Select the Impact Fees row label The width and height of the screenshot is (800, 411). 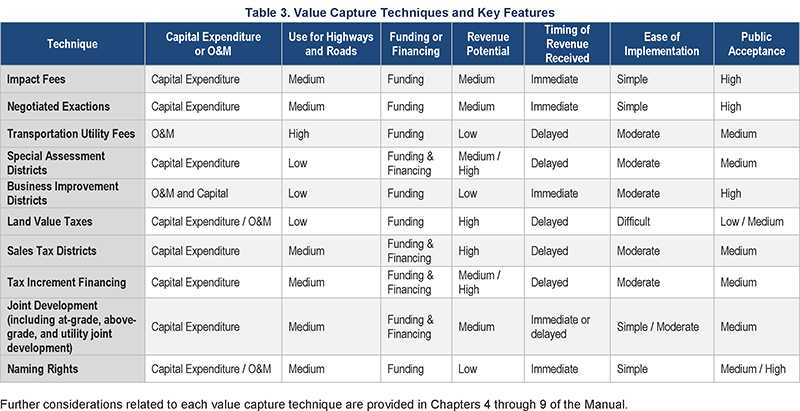[x=72, y=79]
